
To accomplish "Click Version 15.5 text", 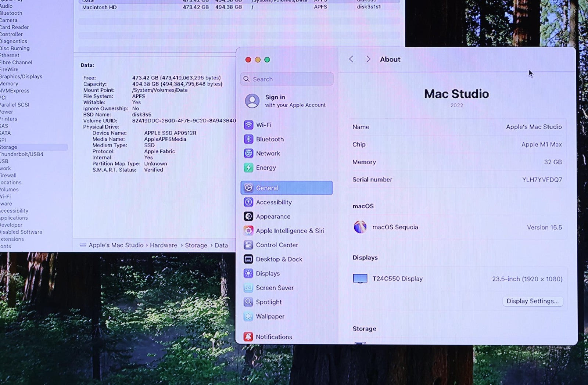I will (x=545, y=227).
